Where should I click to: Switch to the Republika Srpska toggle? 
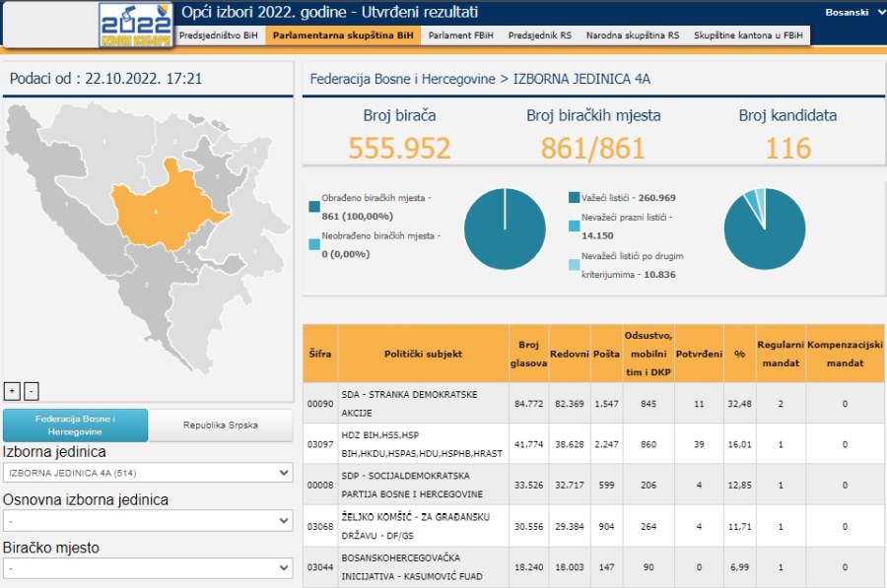pyautogui.click(x=221, y=425)
